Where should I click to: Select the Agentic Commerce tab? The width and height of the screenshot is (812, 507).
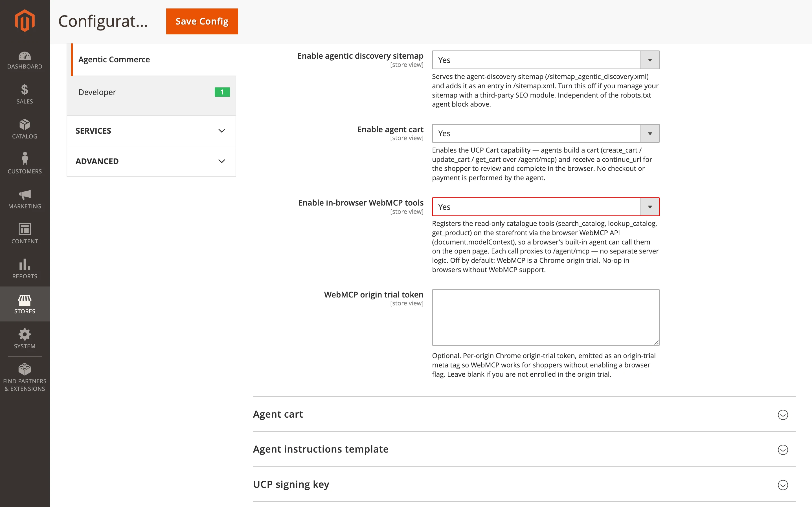point(153,59)
